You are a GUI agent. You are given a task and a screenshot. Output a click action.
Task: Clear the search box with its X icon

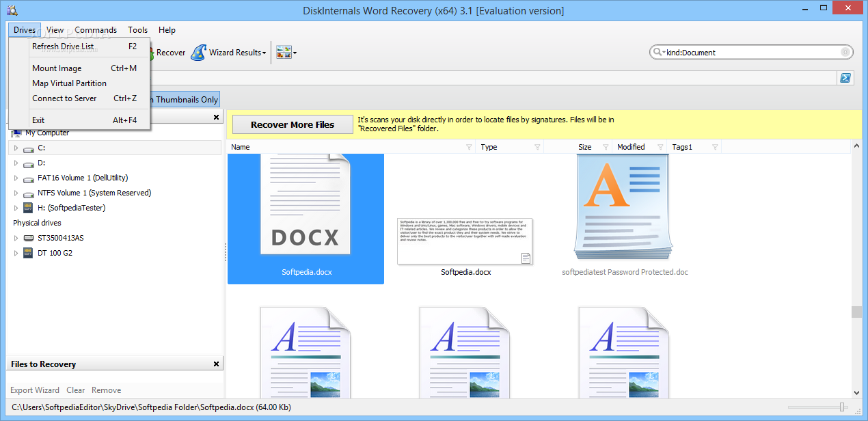(845, 52)
